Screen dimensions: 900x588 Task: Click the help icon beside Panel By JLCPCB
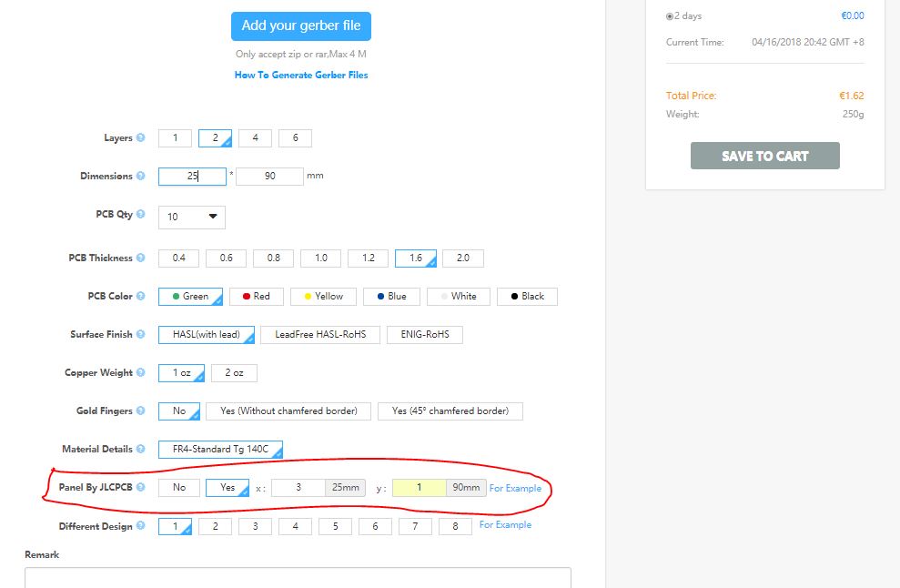pos(141,488)
